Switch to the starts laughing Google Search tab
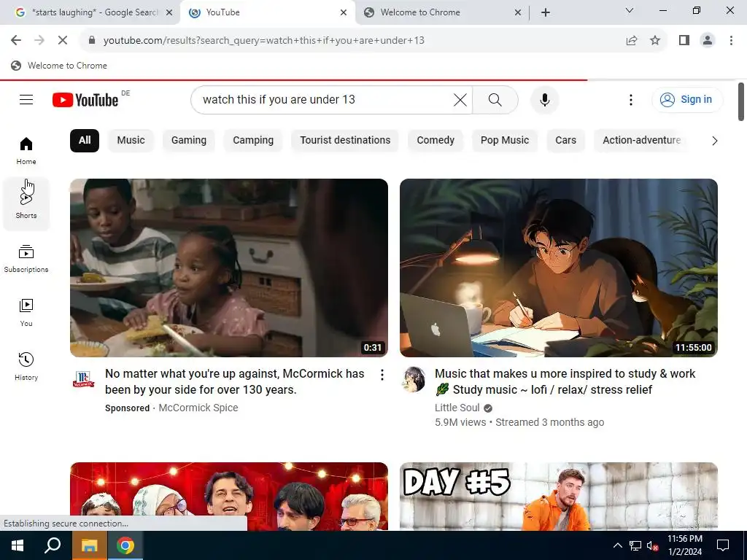 point(90,12)
